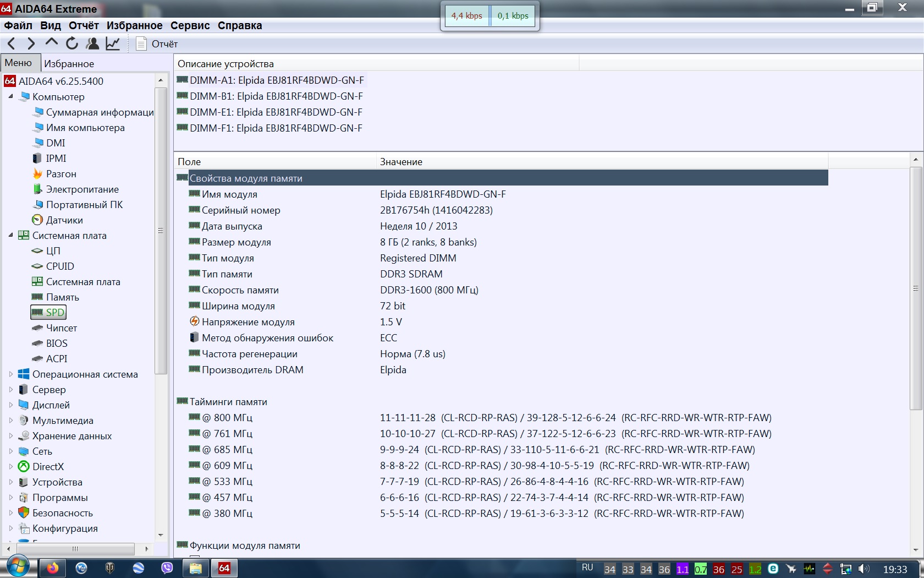Click the Поле column header
The height and width of the screenshot is (578, 924).
point(275,161)
